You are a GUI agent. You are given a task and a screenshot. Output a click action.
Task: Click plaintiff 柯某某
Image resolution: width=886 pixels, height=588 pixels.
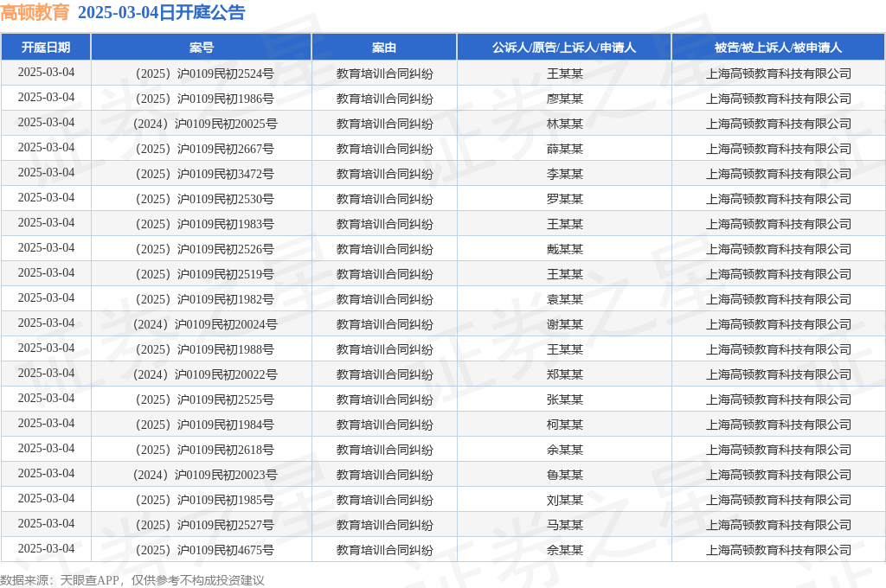564,425
